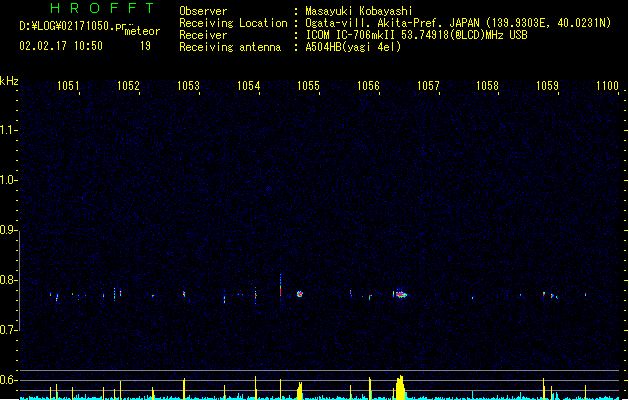Click time axis label 1056
This screenshot has width=629, height=400.
368,85
